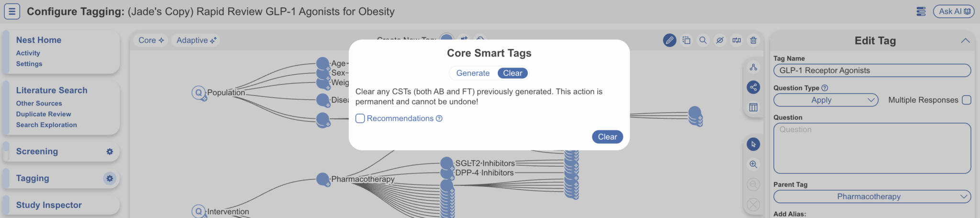
Task: Open the Parent Tag Pharmacotherapy dropdown
Action: coord(872,196)
